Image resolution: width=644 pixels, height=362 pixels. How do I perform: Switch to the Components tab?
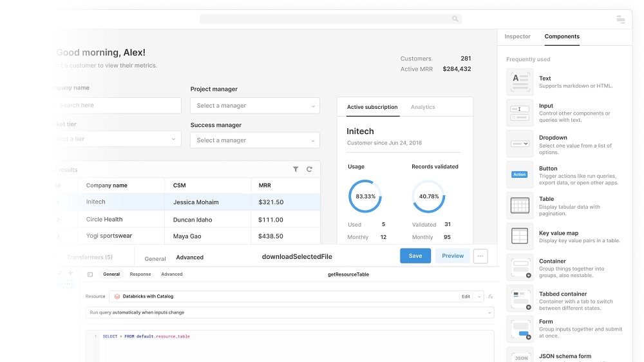(562, 37)
